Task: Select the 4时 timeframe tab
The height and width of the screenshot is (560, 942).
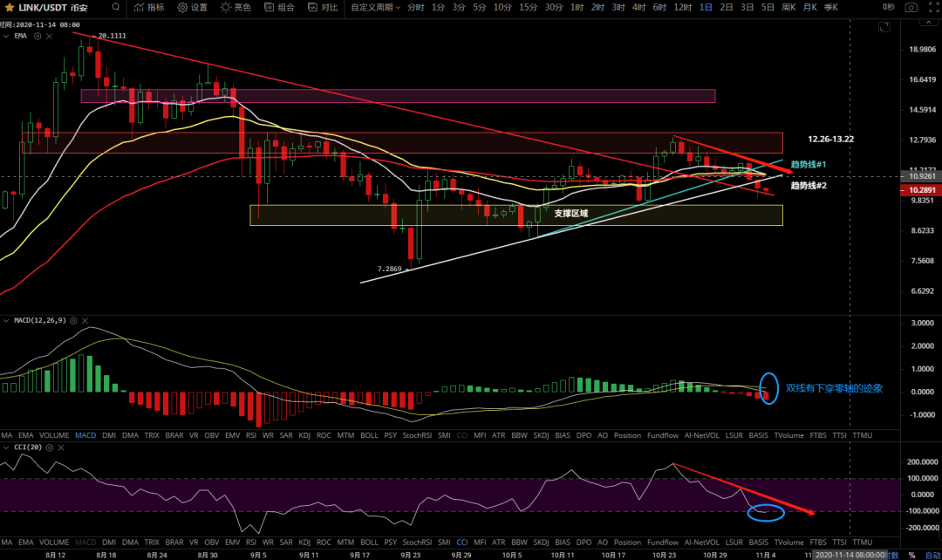Action: [x=638, y=7]
